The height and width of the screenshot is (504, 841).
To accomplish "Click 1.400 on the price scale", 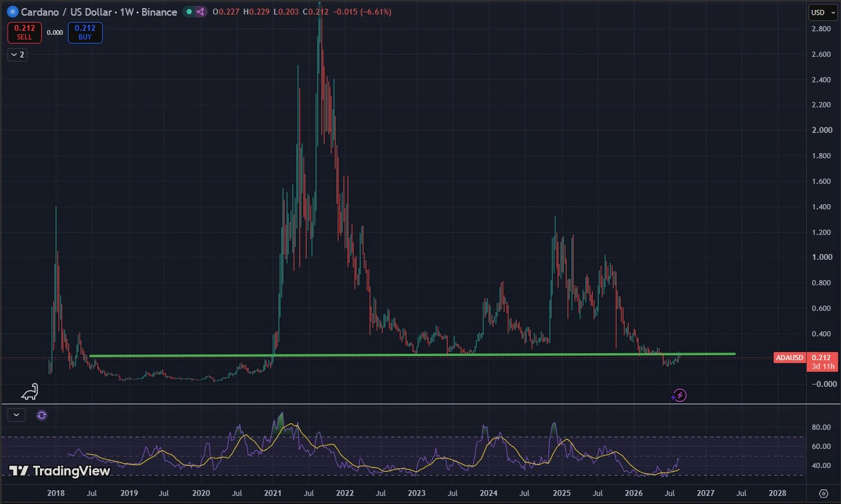I will 821,207.
